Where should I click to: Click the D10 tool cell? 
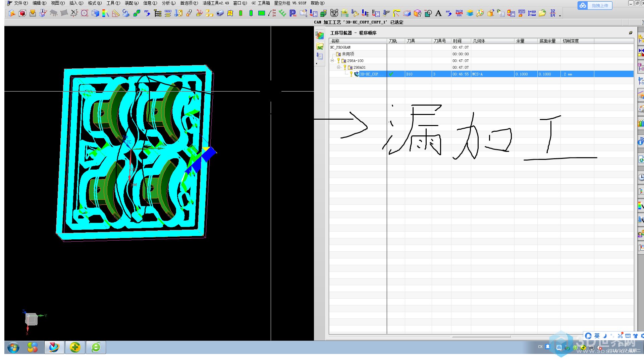click(418, 74)
